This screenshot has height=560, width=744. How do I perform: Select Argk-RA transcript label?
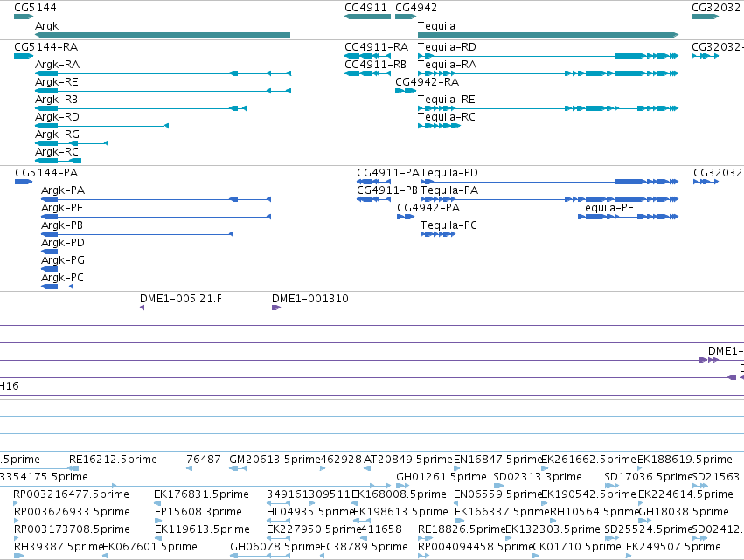[58, 65]
